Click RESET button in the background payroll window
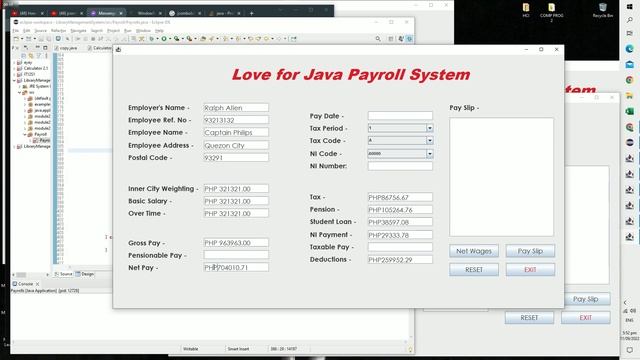 (529, 318)
